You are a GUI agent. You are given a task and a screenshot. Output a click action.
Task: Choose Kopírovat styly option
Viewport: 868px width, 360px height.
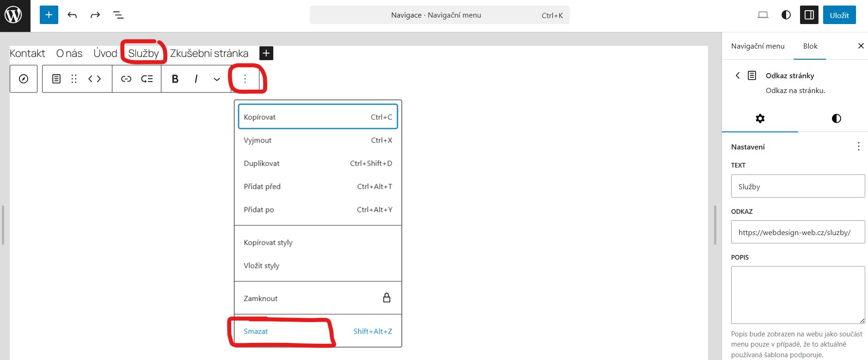[x=318, y=242]
